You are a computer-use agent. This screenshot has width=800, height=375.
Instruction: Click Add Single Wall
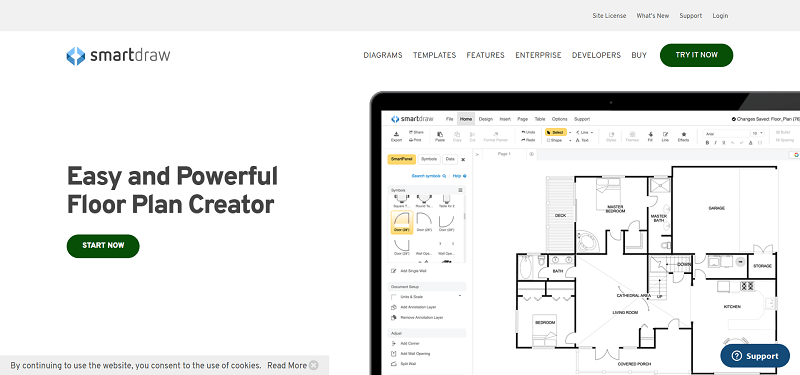pos(409,271)
